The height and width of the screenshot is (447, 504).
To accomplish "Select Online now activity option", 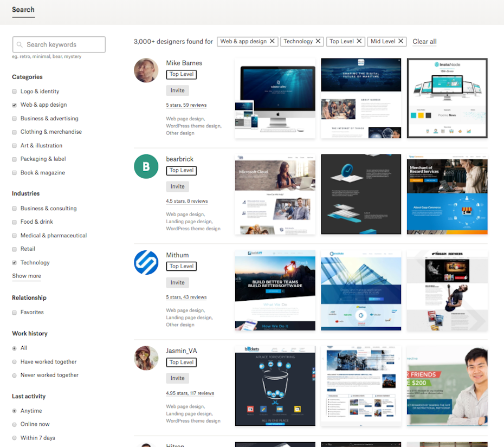I will [x=15, y=424].
